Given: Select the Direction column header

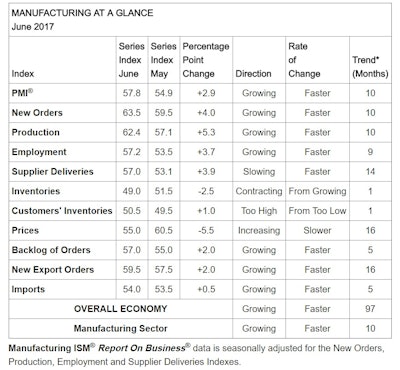Looking at the screenshot, I should tap(253, 74).
